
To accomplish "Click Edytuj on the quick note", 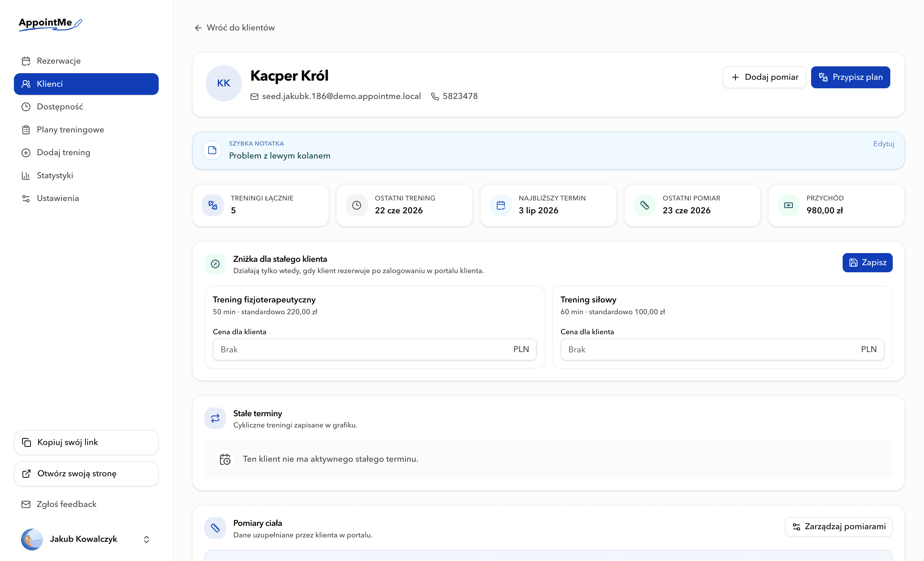I will tap(883, 144).
